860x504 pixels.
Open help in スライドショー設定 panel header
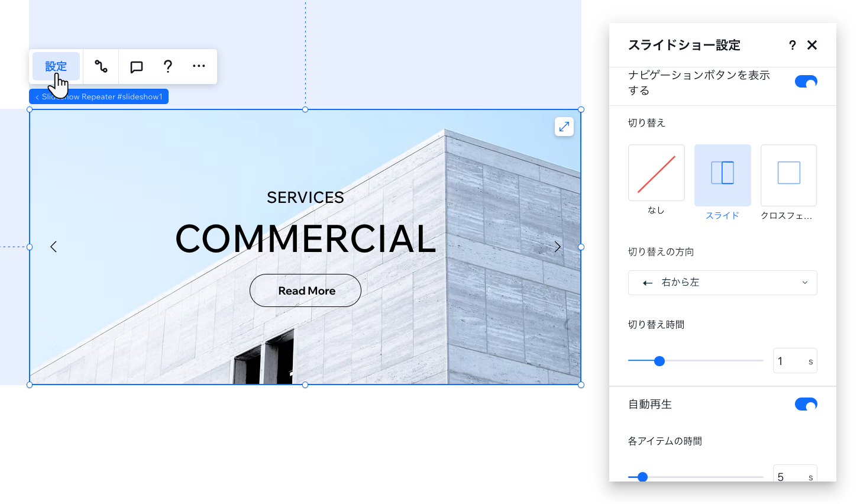click(792, 45)
